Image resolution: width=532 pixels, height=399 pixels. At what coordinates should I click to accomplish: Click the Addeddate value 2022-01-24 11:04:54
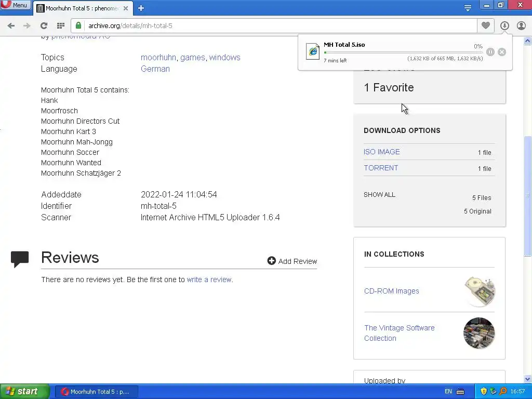(179, 194)
